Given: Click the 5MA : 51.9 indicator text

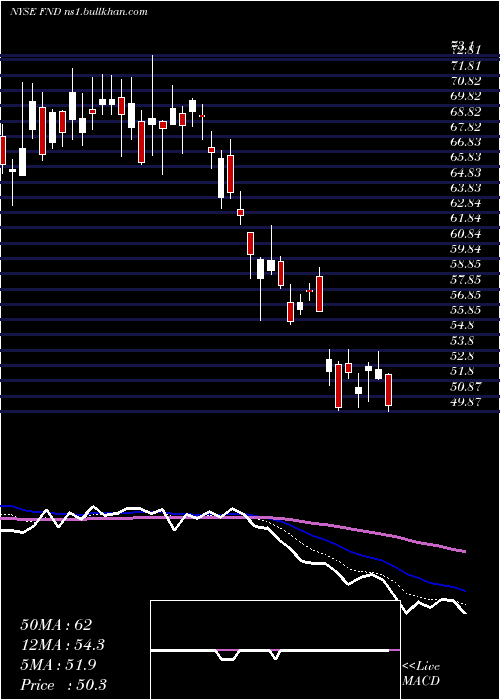Looking at the screenshot, I should tap(59, 665).
